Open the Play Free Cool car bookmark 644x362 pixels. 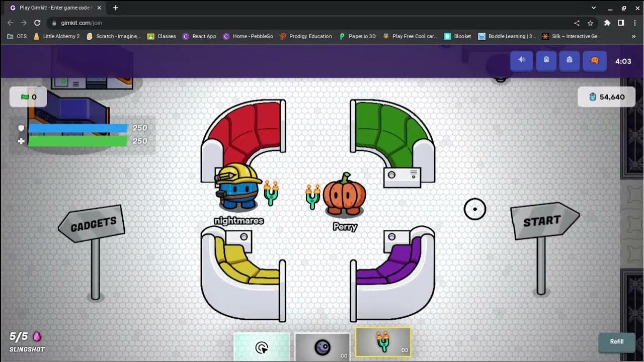click(410, 36)
